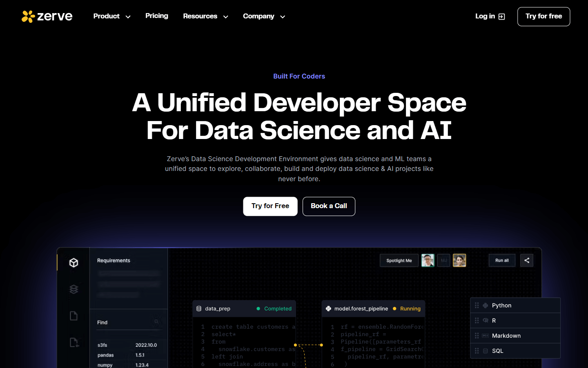
Task: Select the numpy package row
Action: (x=127, y=365)
